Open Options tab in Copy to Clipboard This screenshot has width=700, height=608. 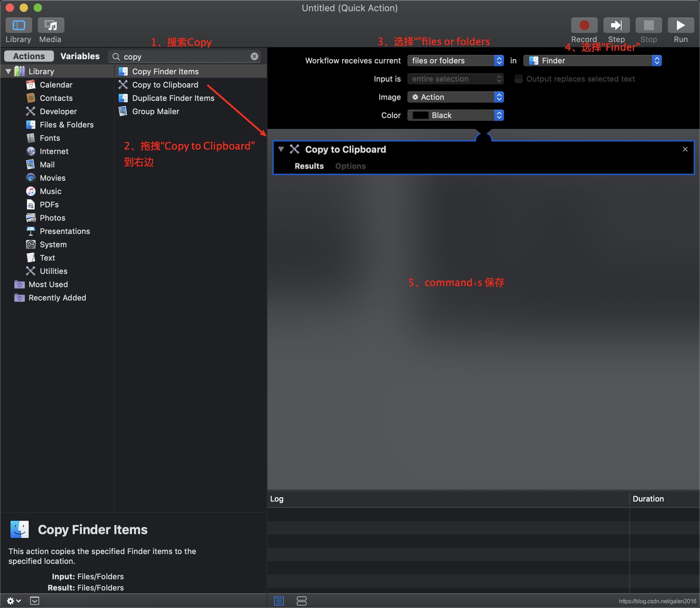tap(350, 166)
